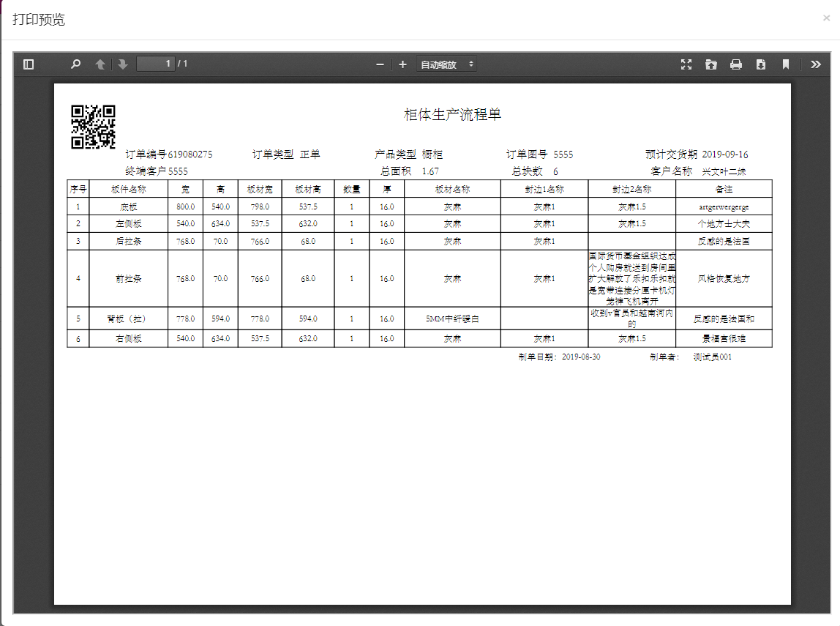The height and width of the screenshot is (626, 840).
Task: Open the document search tool
Action: [x=75, y=64]
